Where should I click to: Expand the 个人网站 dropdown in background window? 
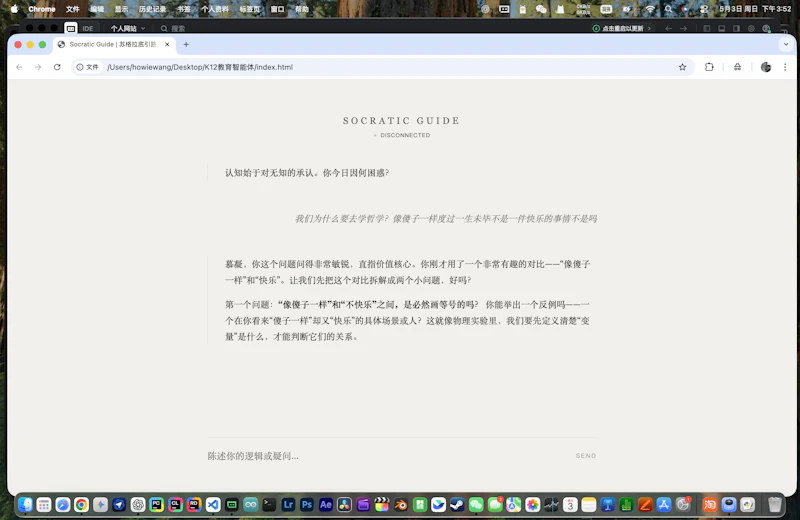(128, 29)
